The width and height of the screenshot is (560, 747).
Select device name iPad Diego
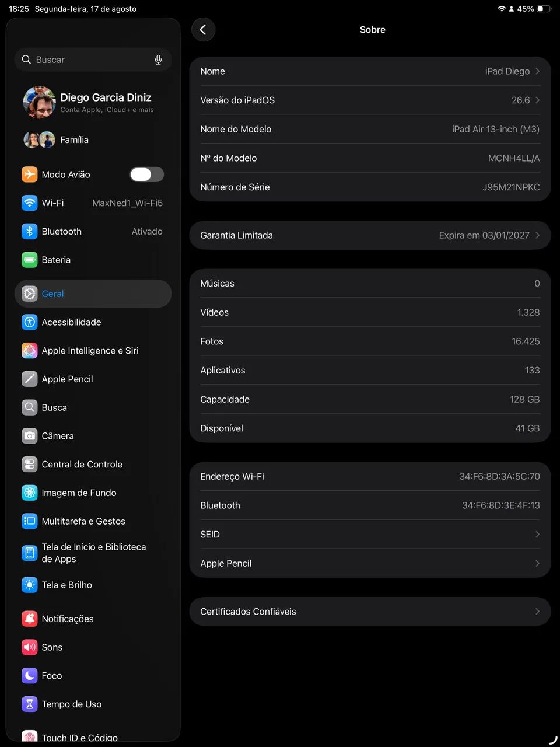(508, 71)
